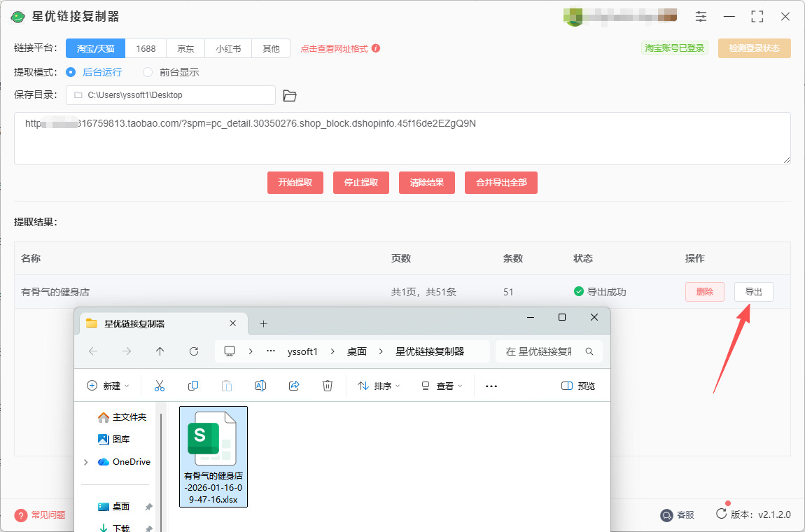
Task: Expand chevron after yssoft1 in breadcrumb
Action: click(x=332, y=351)
